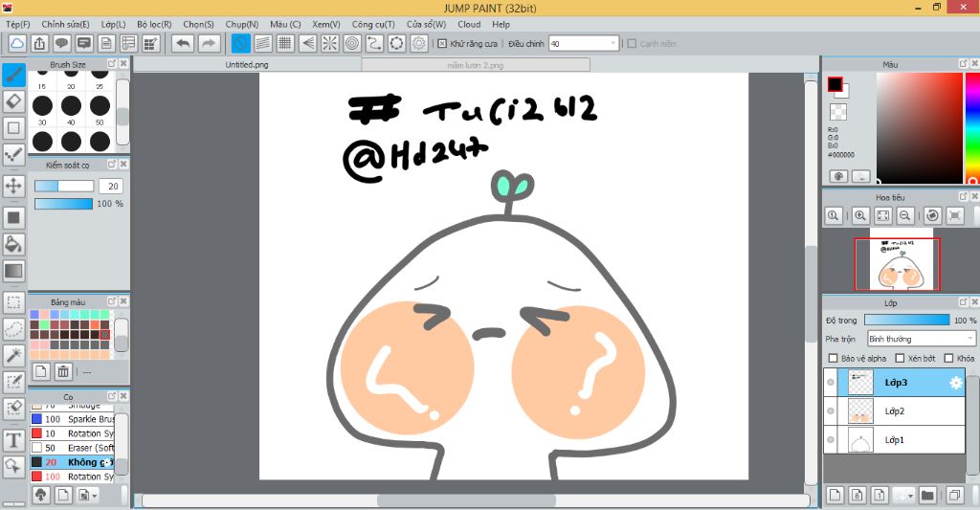Screen dimensions: 980x510
Task: Select the Gradient tool
Action: (x=13, y=271)
